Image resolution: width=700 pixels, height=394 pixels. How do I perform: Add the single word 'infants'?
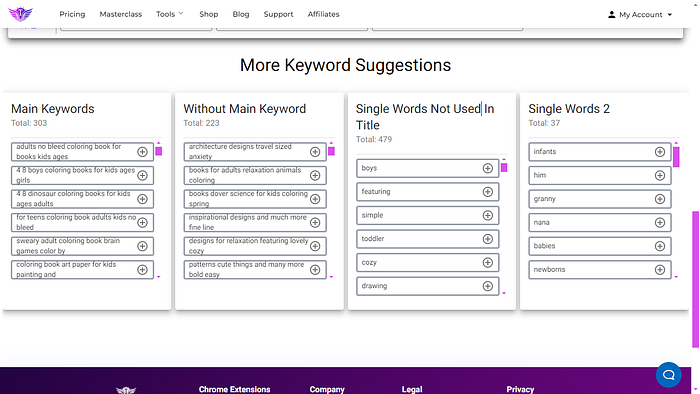point(660,152)
